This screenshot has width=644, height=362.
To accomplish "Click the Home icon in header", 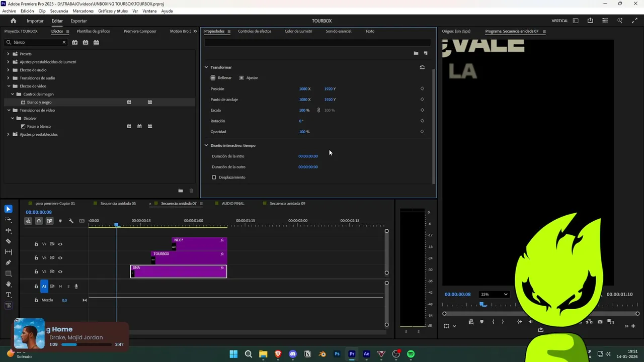I will (x=13, y=21).
